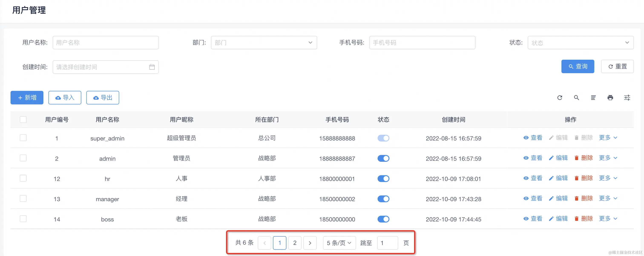
Task: Click the 用户名称 input field
Action: (105, 43)
